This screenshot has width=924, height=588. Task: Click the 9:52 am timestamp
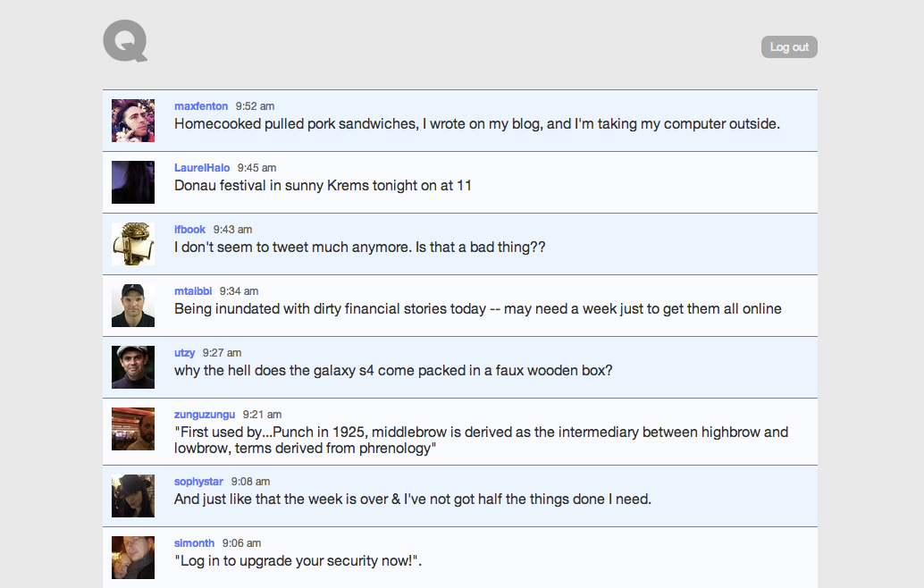[255, 106]
